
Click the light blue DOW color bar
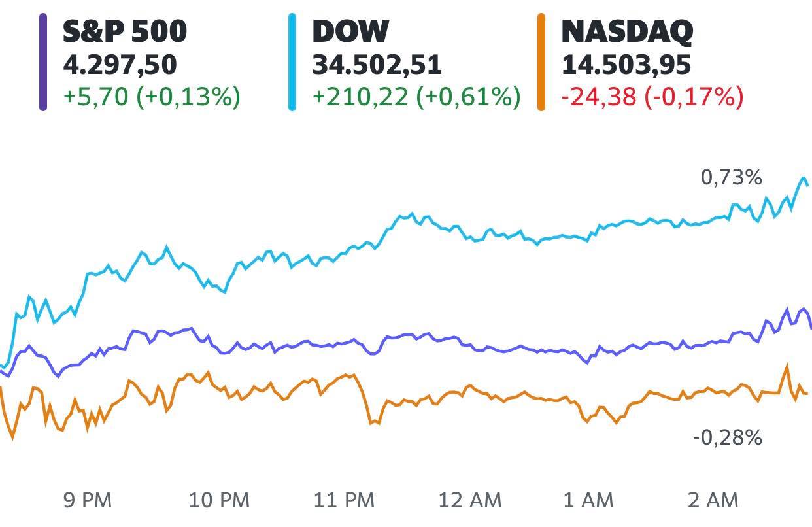292,63
